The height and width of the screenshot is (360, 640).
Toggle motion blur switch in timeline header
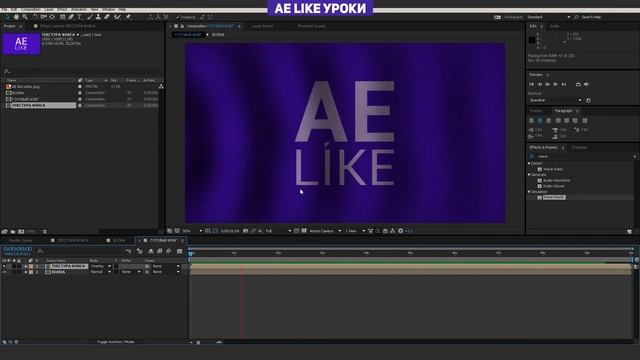click(169, 251)
